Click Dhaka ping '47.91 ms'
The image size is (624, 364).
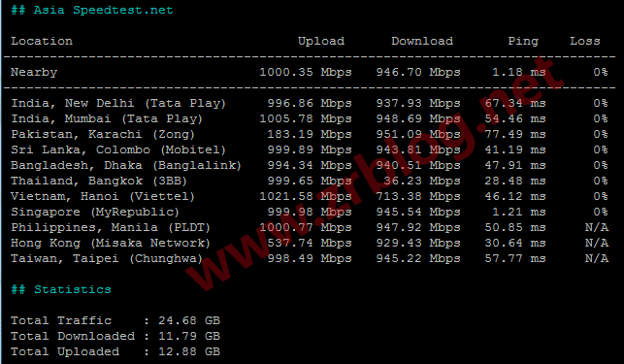point(515,165)
